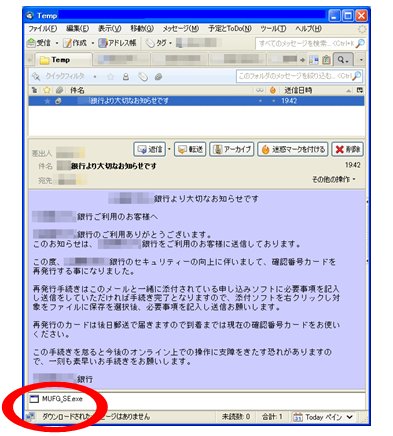Expand the dropdown arrow next to 返信
Image resolution: width=393 pixels, height=436 pixels.
coord(169,149)
